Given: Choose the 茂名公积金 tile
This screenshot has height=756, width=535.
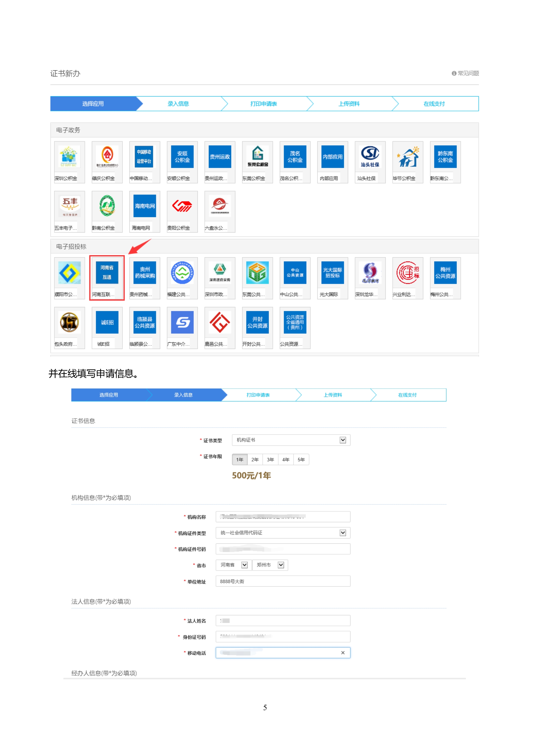Looking at the screenshot, I should coord(295,162).
